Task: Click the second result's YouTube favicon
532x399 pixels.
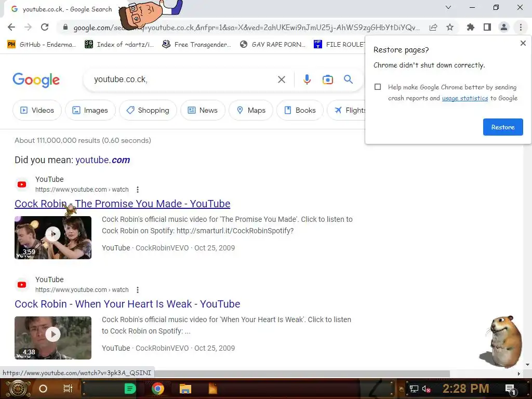Action: click(x=22, y=285)
